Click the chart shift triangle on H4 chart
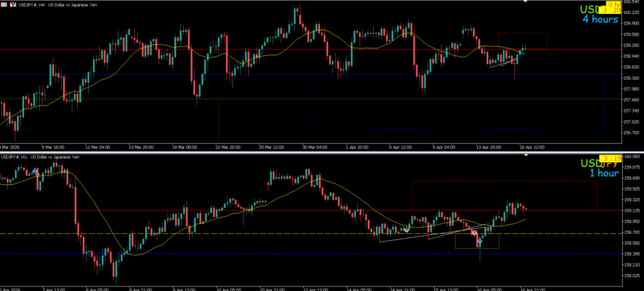 (524, 3)
